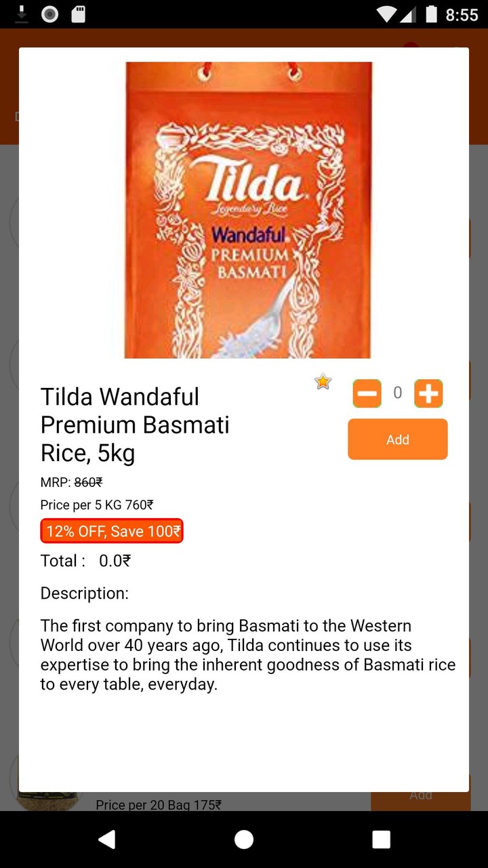Tap the 12% OFF, Save 100₹ badge
Viewport: 488px width, 868px height.
[112, 531]
